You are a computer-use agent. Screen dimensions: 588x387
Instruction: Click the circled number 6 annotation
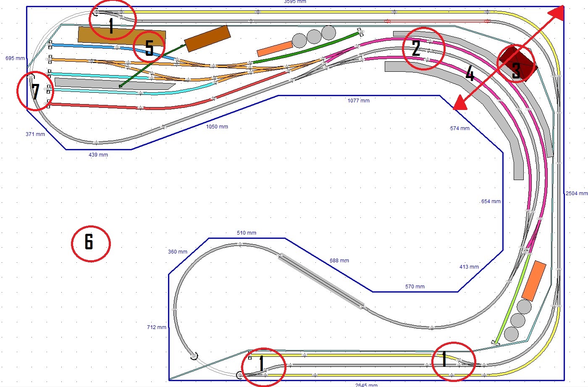[x=91, y=243]
